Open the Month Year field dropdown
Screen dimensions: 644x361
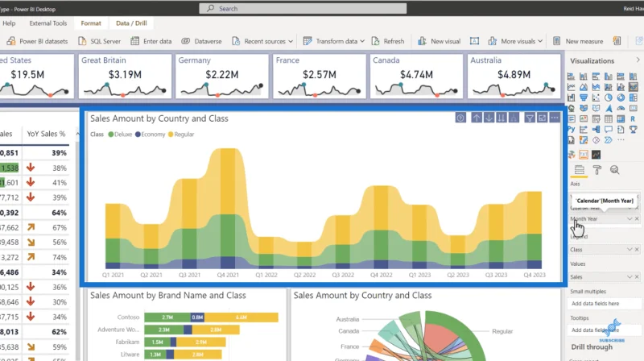(x=630, y=218)
